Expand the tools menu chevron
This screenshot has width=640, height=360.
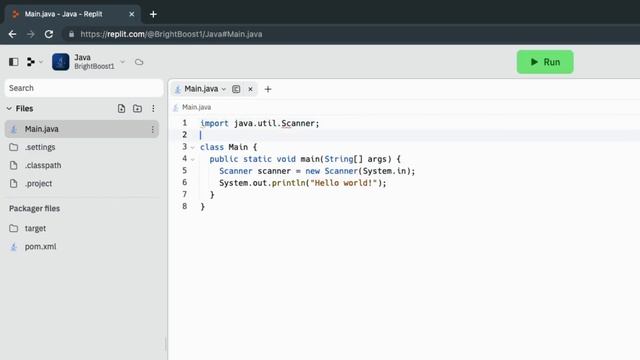tap(41, 62)
